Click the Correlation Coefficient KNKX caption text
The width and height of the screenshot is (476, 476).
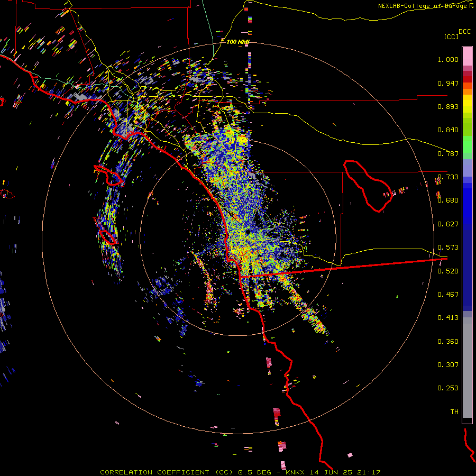(x=240, y=472)
